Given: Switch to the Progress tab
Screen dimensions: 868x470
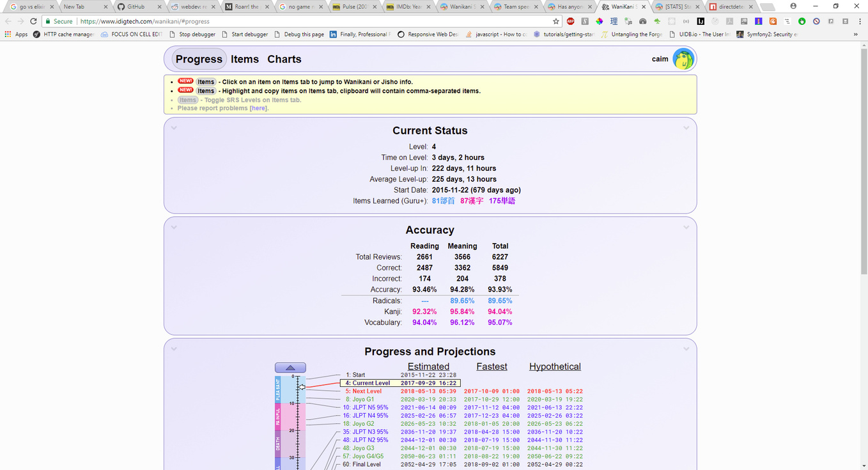Looking at the screenshot, I should pos(199,59).
